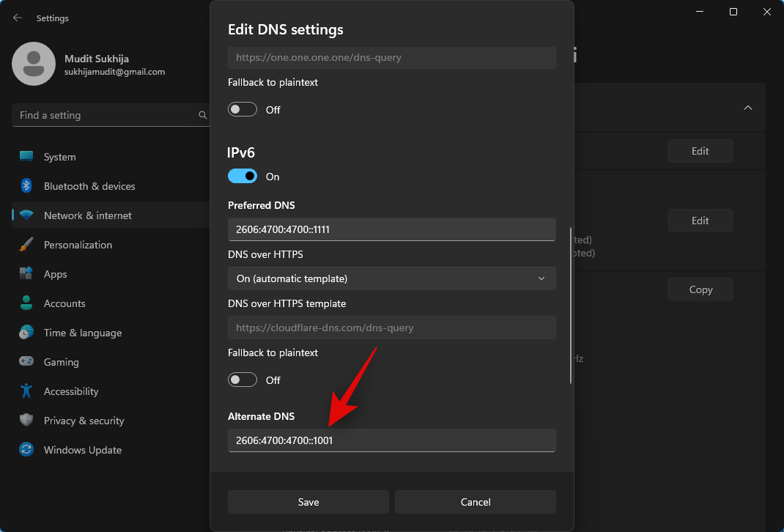
Task: Click the dialog's vertical scrollbar
Action: click(571, 305)
